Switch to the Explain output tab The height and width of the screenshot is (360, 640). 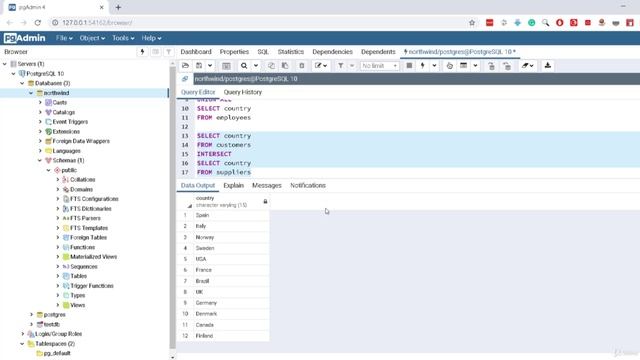pos(233,185)
